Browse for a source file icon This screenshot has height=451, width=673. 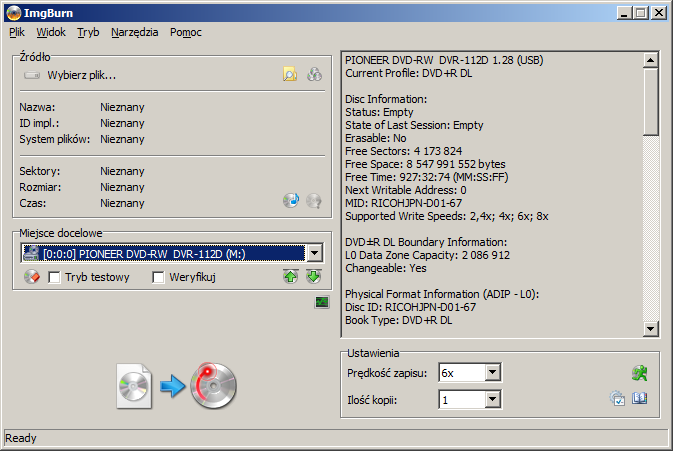[x=290, y=75]
